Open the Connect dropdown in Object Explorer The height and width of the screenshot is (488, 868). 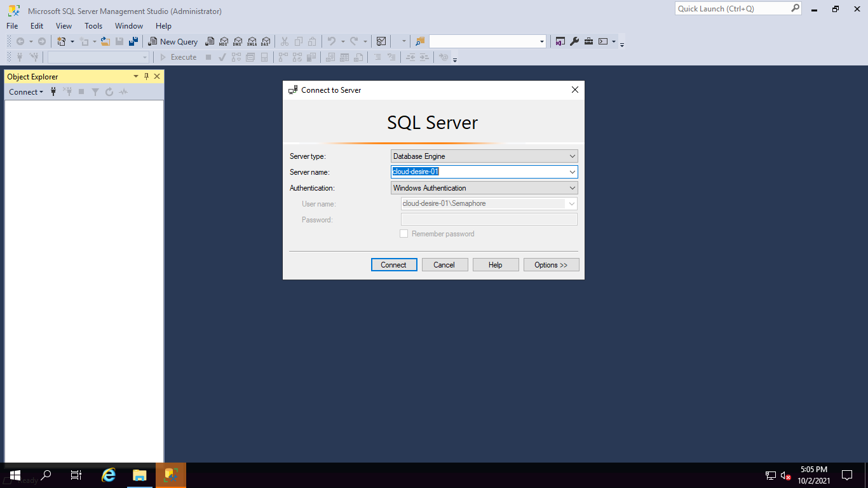click(x=26, y=92)
